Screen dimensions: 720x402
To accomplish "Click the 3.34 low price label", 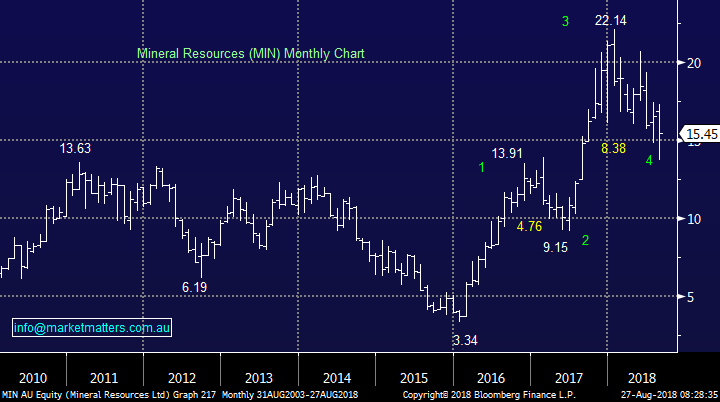I will (x=465, y=340).
